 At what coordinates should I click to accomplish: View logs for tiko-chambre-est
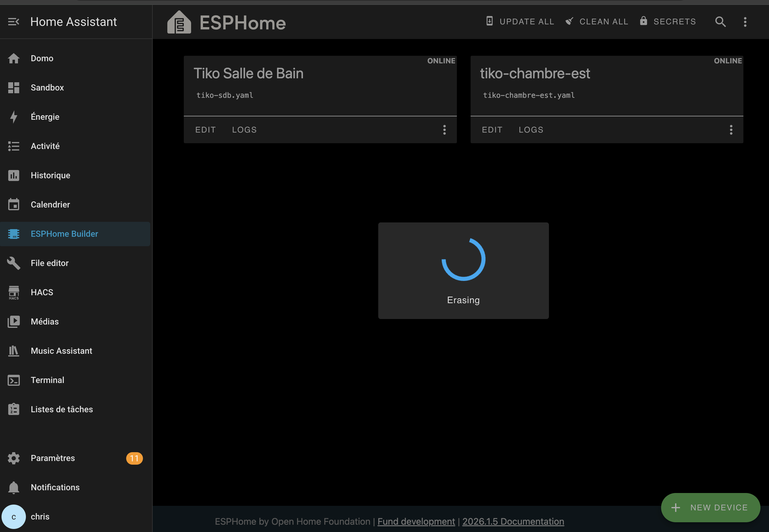(531, 130)
